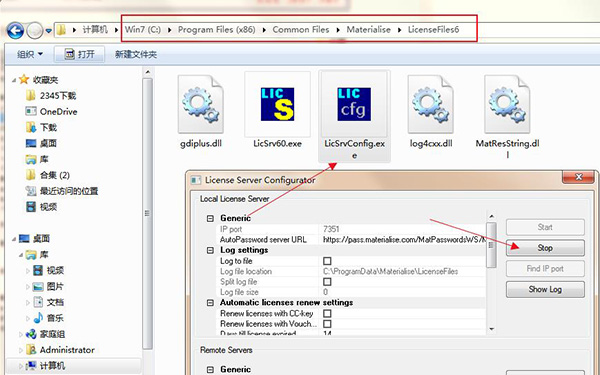This screenshot has width=600, height=375.
Task: Go back with the blue back arrow
Action: coord(15,30)
